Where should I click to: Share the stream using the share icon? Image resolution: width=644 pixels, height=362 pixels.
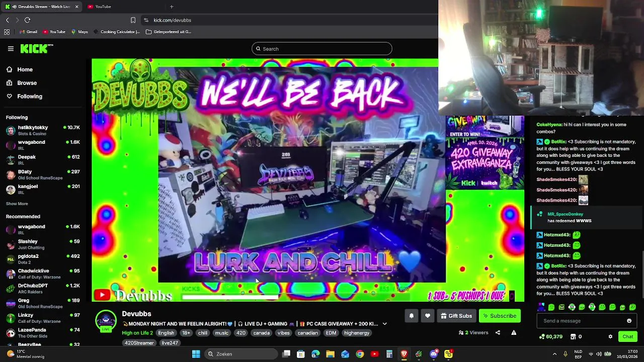pos(498,332)
